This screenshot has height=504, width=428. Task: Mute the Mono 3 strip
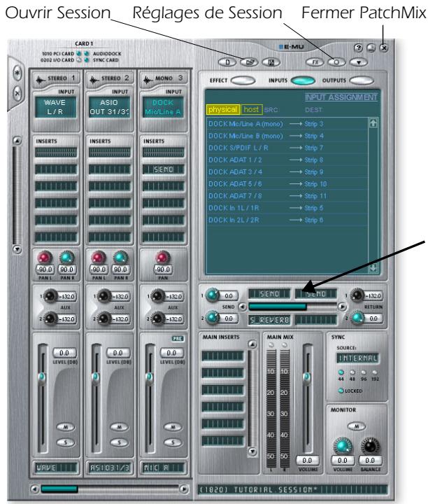pyautogui.click(x=173, y=427)
